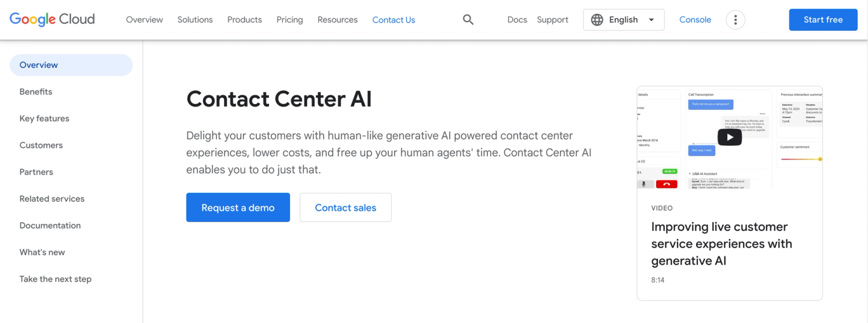Click the Console link
The image size is (868, 323).
695,20
